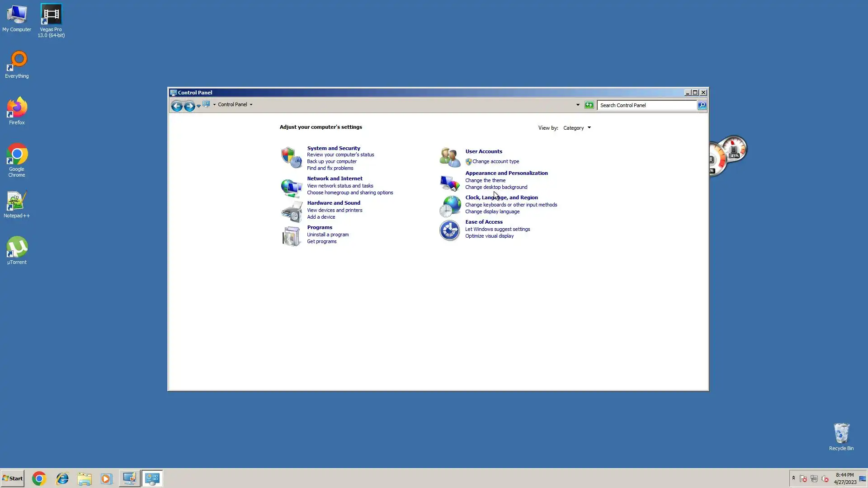Expand the View by Category dropdown

[577, 128]
